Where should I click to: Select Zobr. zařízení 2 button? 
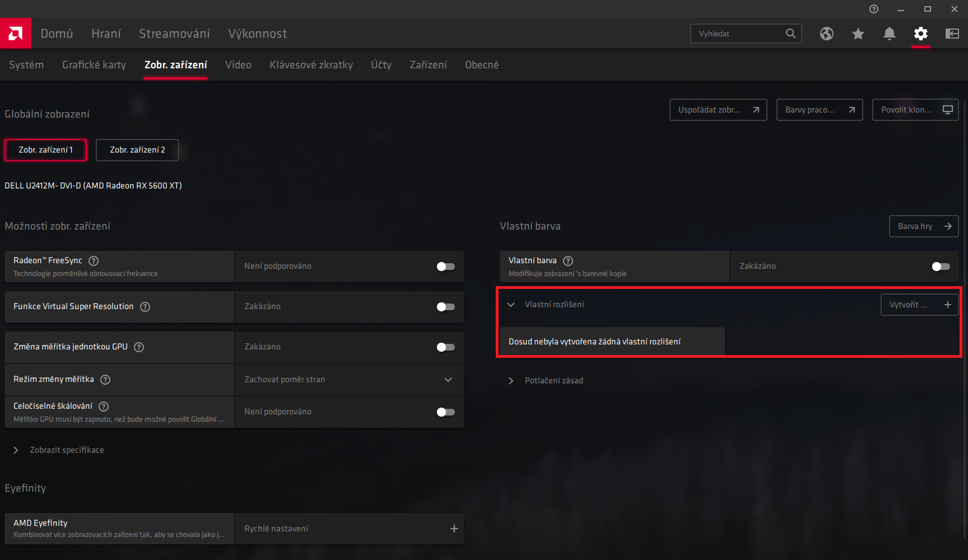click(x=137, y=150)
